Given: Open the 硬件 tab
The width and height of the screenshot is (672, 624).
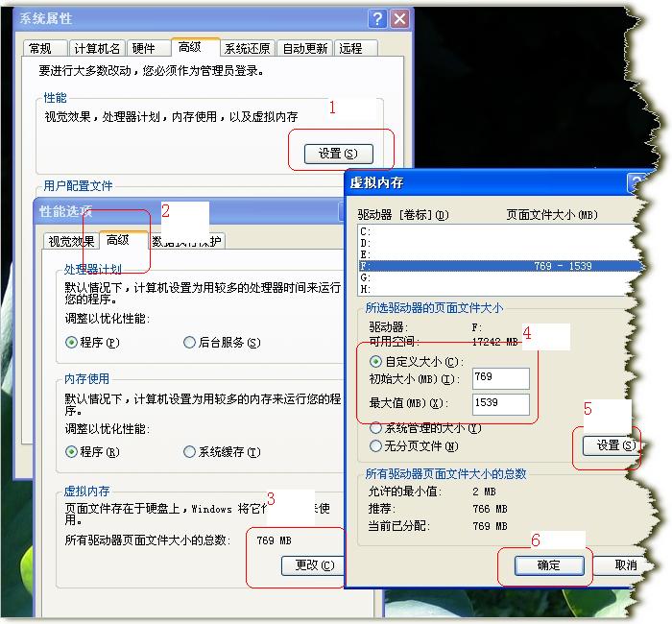Looking at the screenshot, I should (x=148, y=48).
